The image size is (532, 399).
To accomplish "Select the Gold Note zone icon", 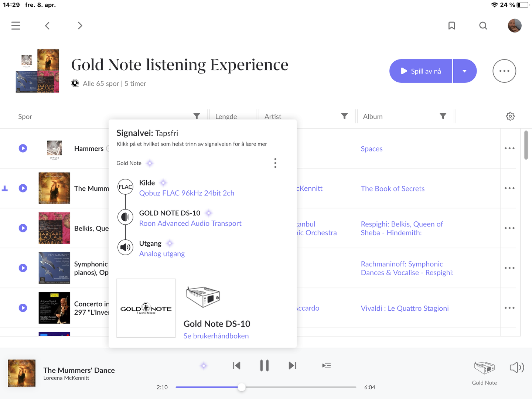I will coord(484,368).
